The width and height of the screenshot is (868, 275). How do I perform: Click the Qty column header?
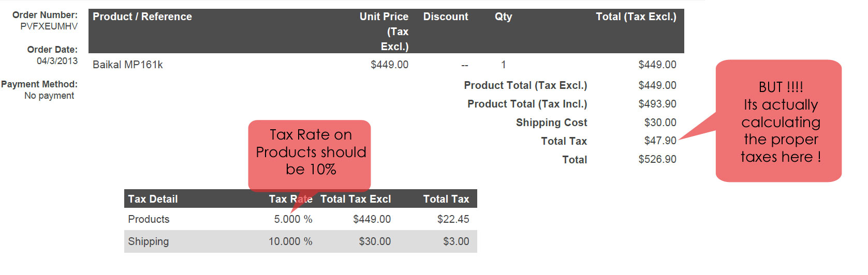[x=503, y=17]
